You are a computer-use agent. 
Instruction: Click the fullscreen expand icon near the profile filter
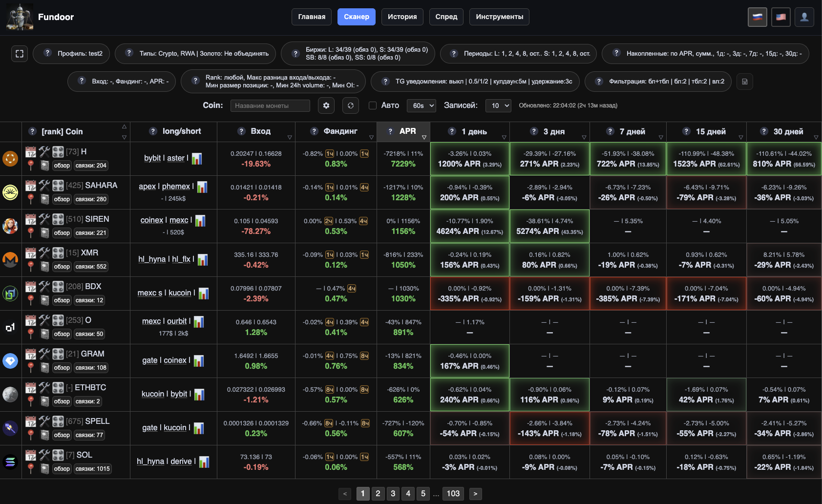click(20, 54)
